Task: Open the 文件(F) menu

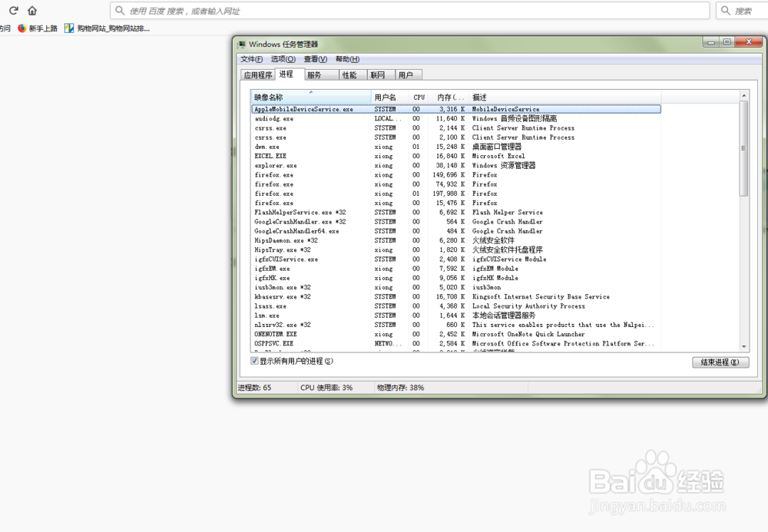Action: pos(251,59)
